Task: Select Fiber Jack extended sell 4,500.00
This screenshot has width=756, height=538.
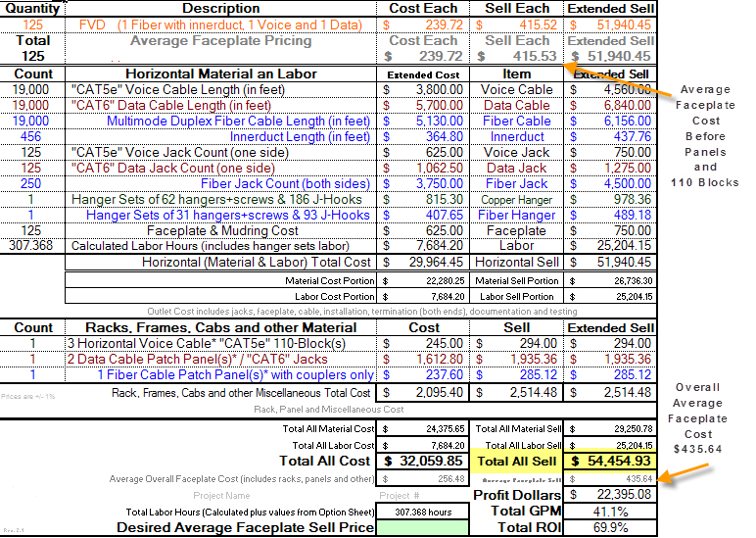Action: 610,184
